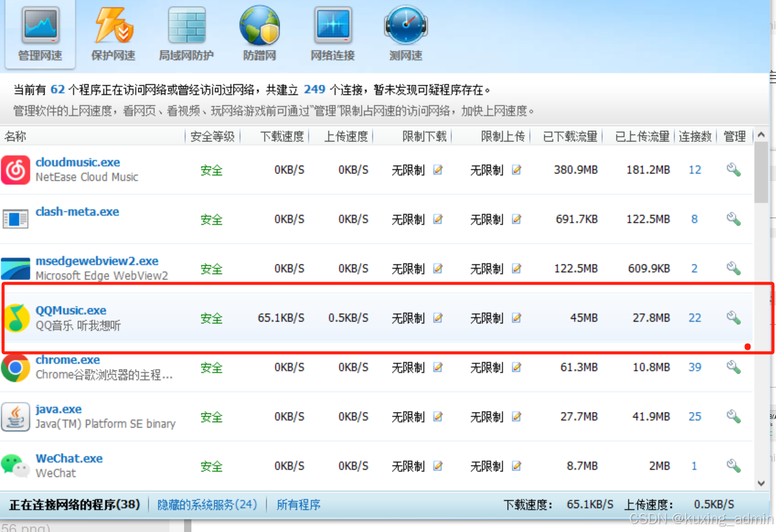Edit download limit for QQMusic.exe
Viewport: 776px width, 532px height.
[438, 317]
